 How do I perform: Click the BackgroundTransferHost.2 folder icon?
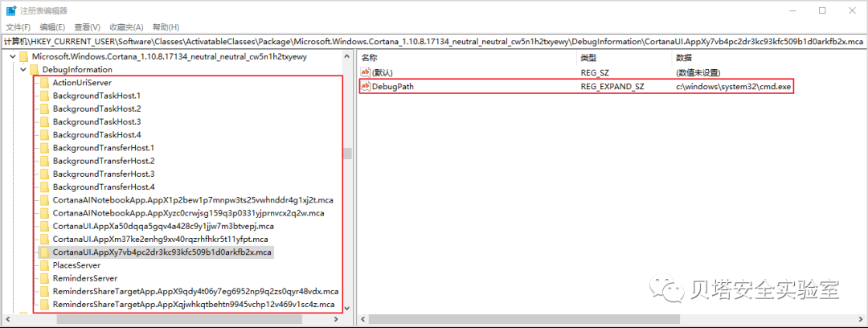point(44,161)
